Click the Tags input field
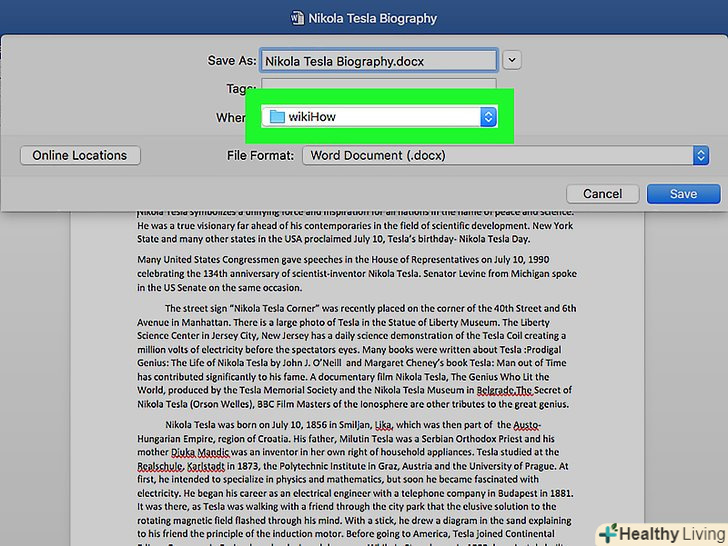This screenshot has height=546, width=728. tap(378, 84)
